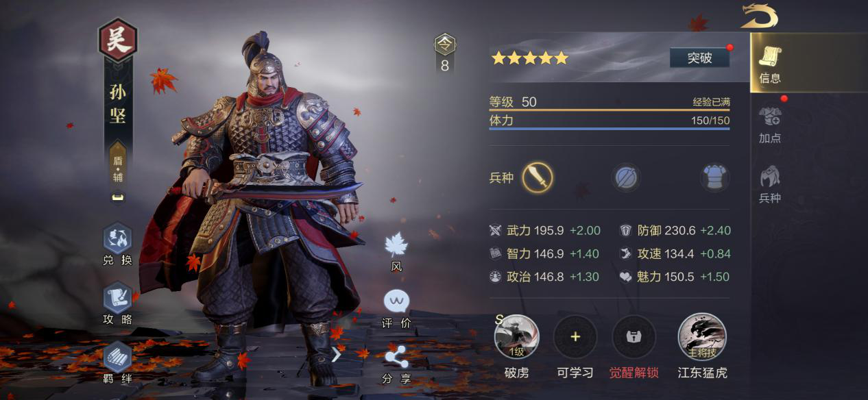The width and height of the screenshot is (868, 400).
Task: Click the 突破 breakthrough button
Action: tap(699, 58)
